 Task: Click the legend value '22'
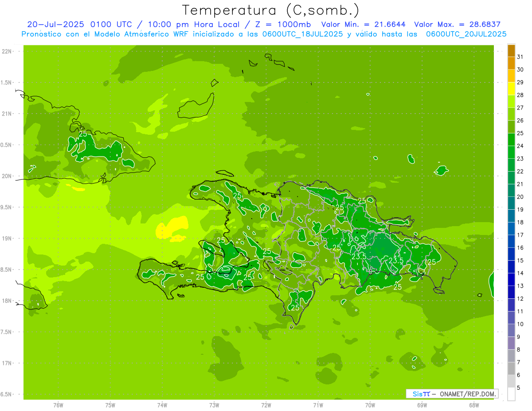click(x=520, y=171)
